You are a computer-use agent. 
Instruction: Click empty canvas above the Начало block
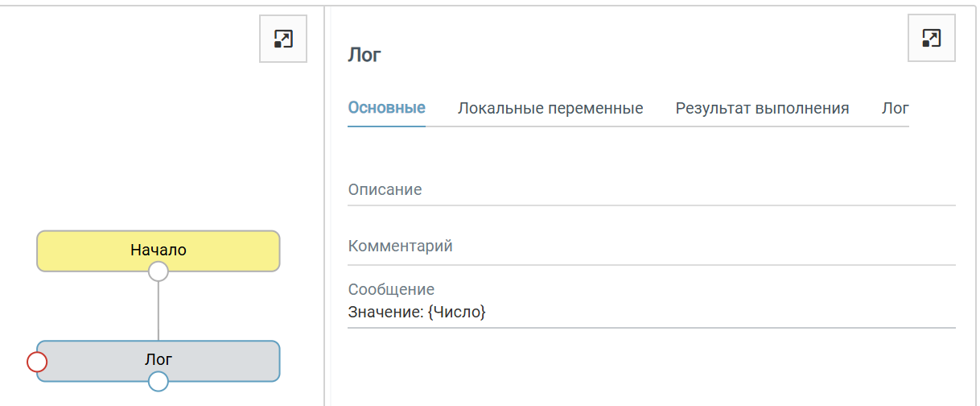pos(153,145)
